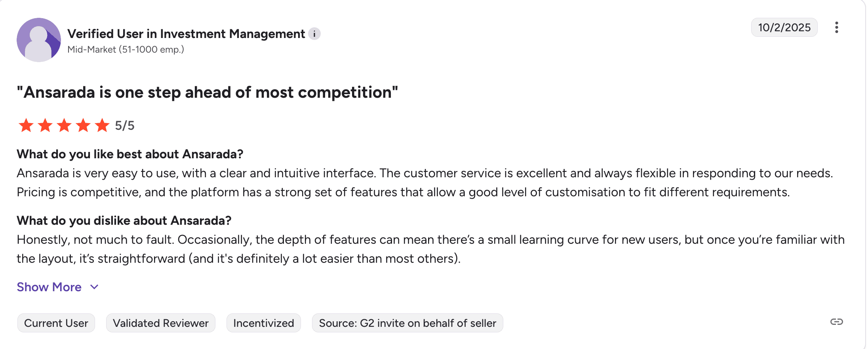Viewport: 868px width, 349px height.
Task: Click the third rating star
Action: point(64,125)
